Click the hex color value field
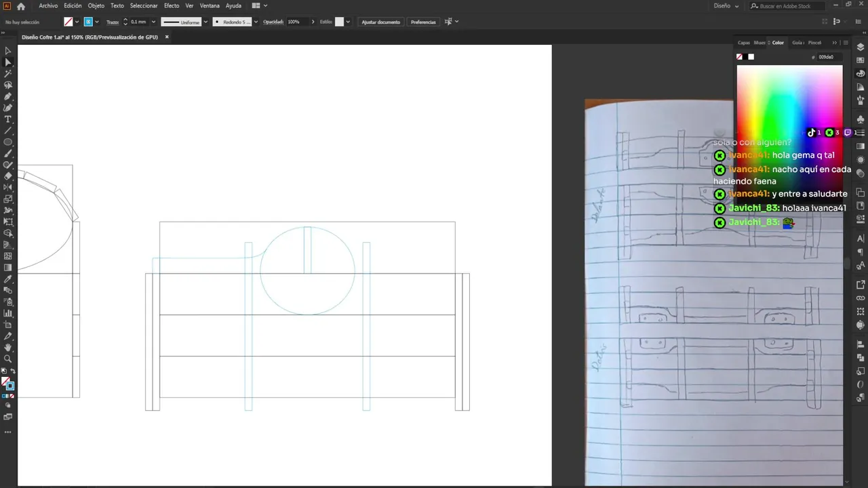 pos(829,57)
